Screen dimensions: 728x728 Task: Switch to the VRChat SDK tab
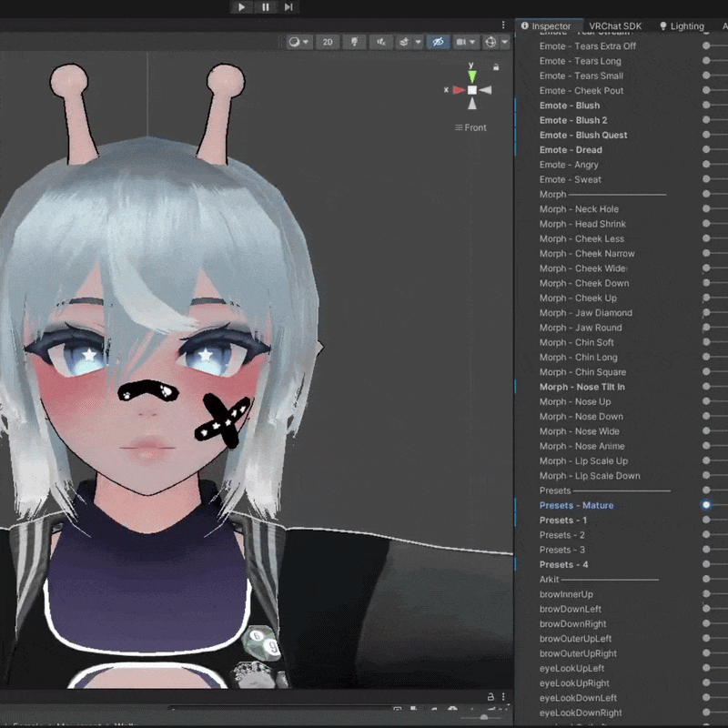[x=615, y=26]
